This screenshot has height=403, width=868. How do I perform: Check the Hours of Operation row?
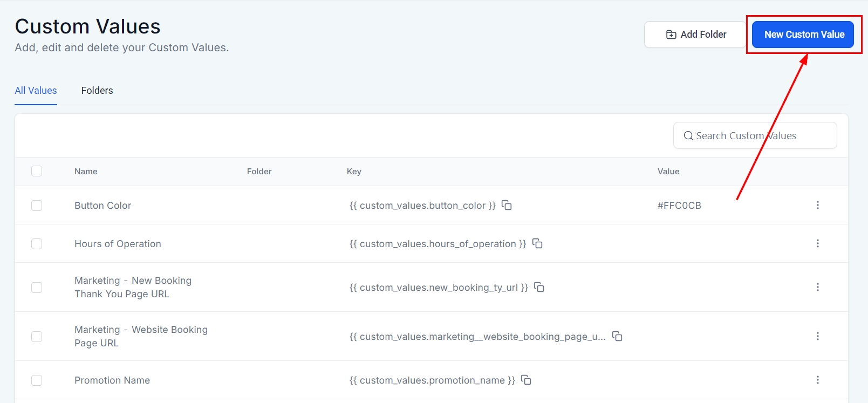pyautogui.click(x=37, y=244)
